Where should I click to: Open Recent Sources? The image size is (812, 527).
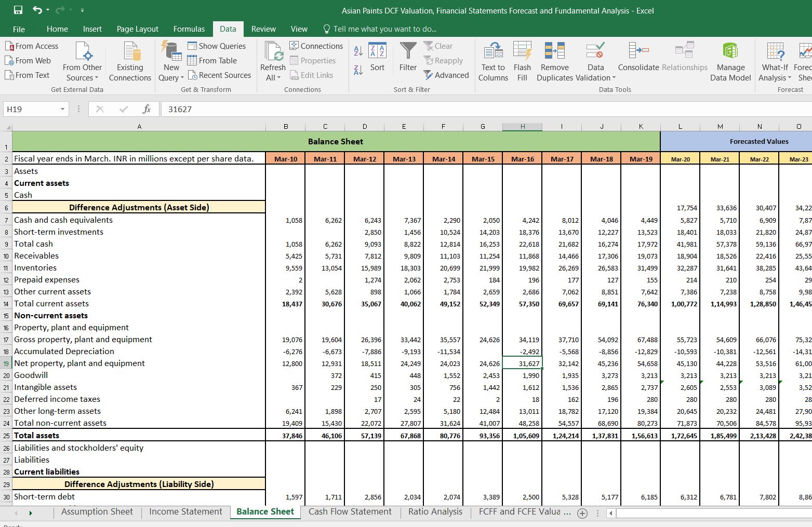[x=219, y=75]
